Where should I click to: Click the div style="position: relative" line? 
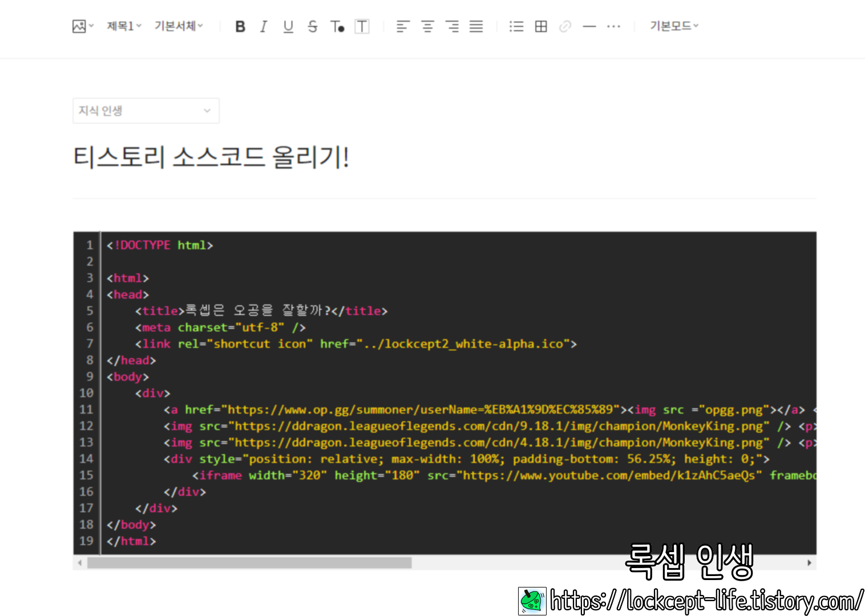click(466, 459)
